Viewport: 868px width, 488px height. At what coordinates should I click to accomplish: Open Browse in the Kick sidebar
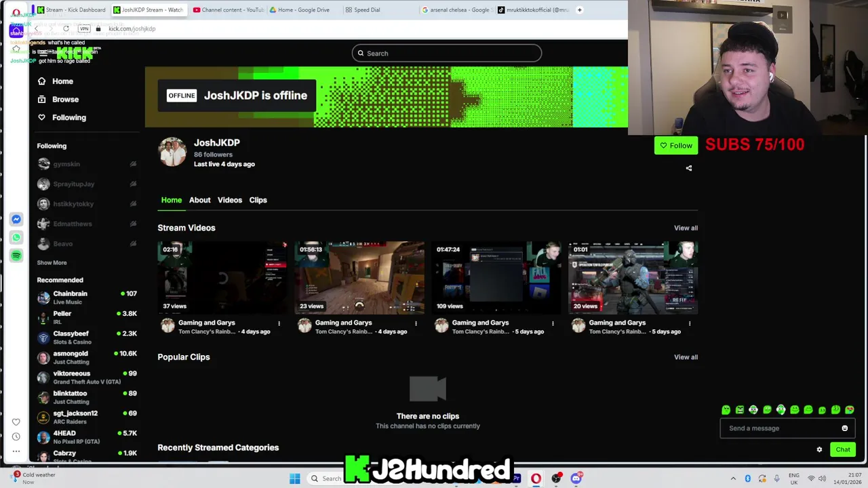58,99
